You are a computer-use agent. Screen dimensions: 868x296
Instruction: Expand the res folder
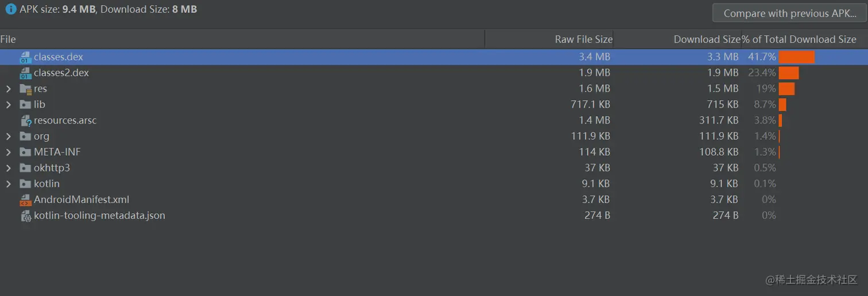[8, 89]
